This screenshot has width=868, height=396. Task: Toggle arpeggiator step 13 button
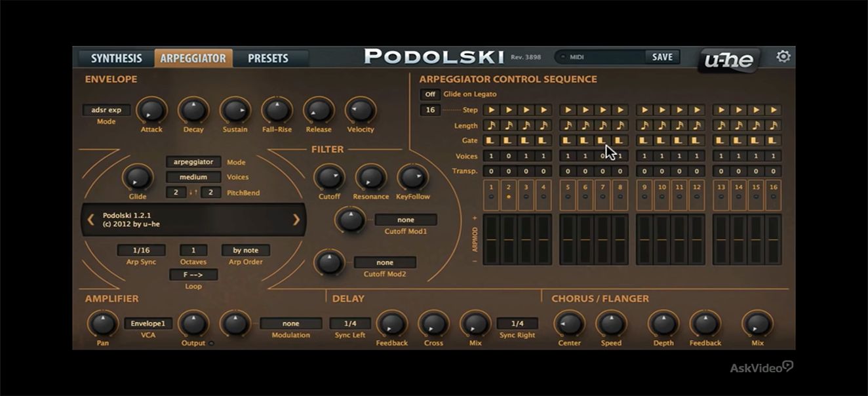coord(722,196)
